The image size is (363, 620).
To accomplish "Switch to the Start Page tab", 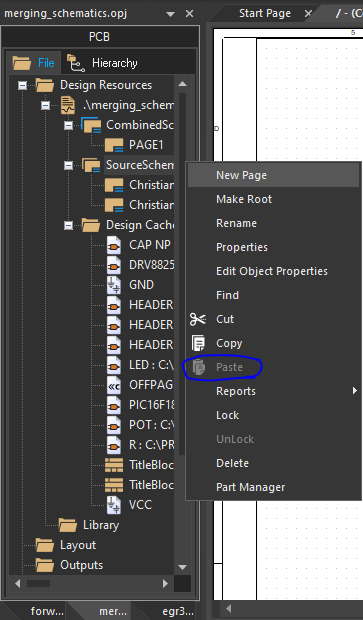I will click(265, 13).
